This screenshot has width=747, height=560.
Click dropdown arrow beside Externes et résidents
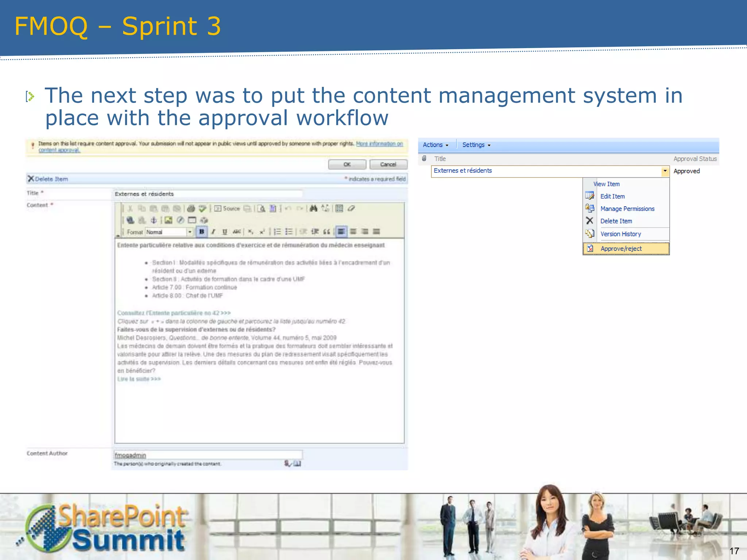pyautogui.click(x=665, y=171)
